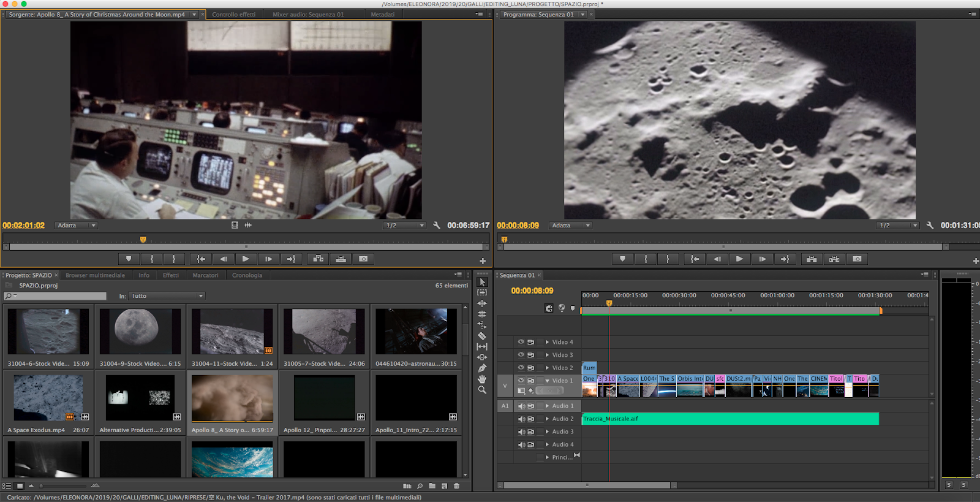Open Source monitor 1/2 resolution dropdown

click(404, 226)
